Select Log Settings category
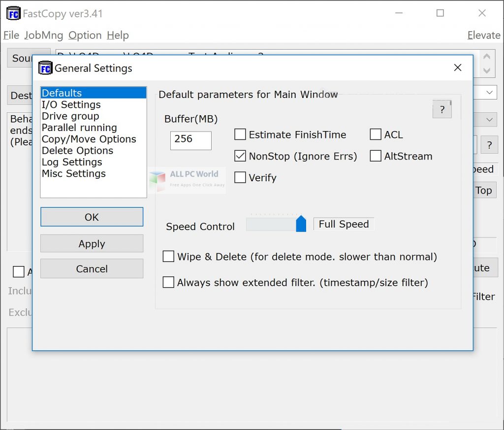The height and width of the screenshot is (430, 504). coord(93,162)
